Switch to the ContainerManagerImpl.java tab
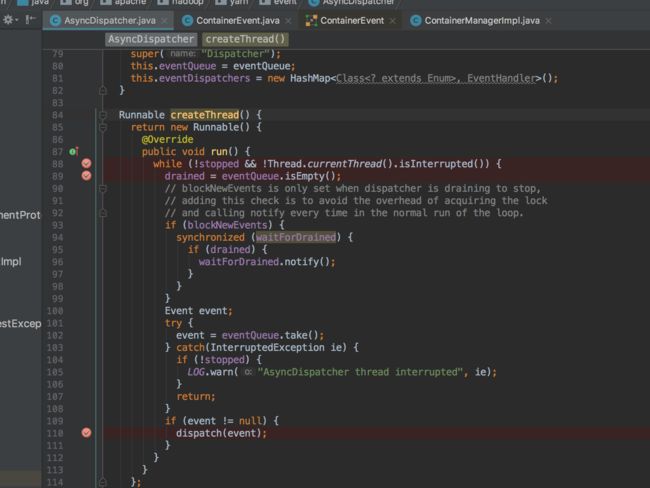The image size is (650, 488). (x=482, y=20)
